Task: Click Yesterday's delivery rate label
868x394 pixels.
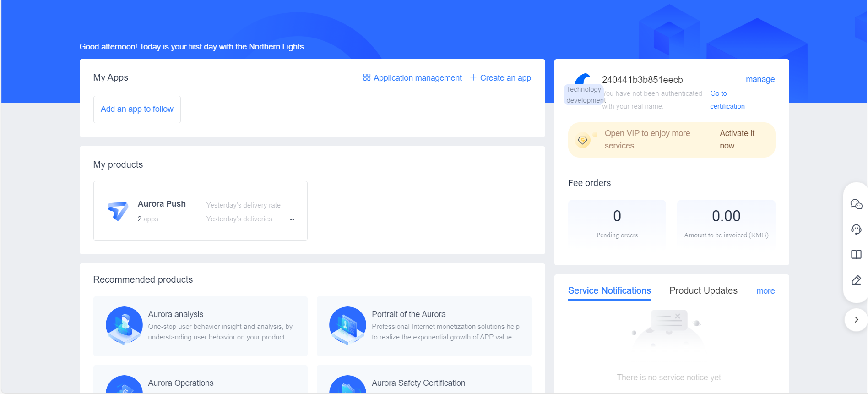Action: [x=243, y=205]
